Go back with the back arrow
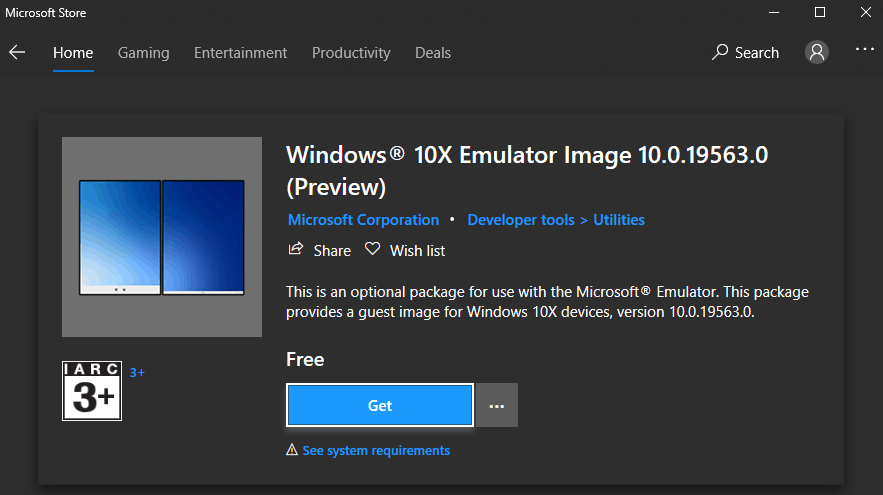This screenshot has width=883, height=495. pyautogui.click(x=17, y=52)
